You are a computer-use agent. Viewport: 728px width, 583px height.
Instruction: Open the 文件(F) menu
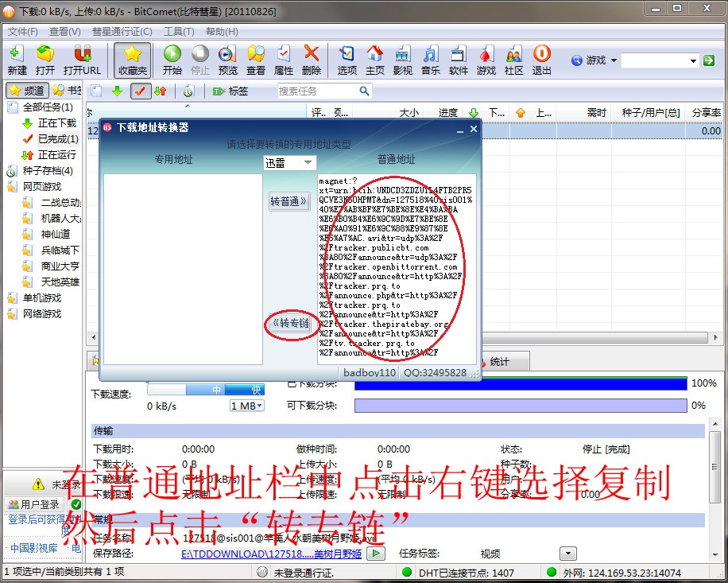coord(23,32)
